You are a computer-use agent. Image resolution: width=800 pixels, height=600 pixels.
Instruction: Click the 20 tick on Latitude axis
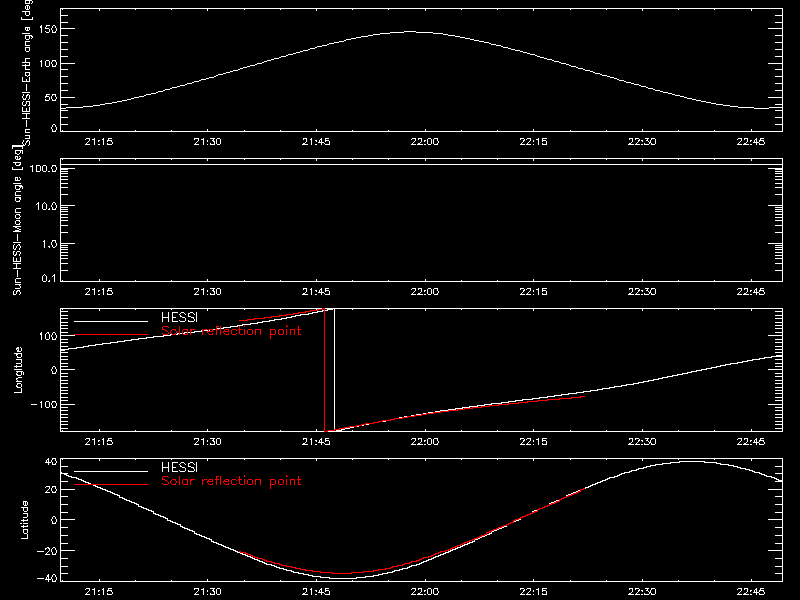51,489
